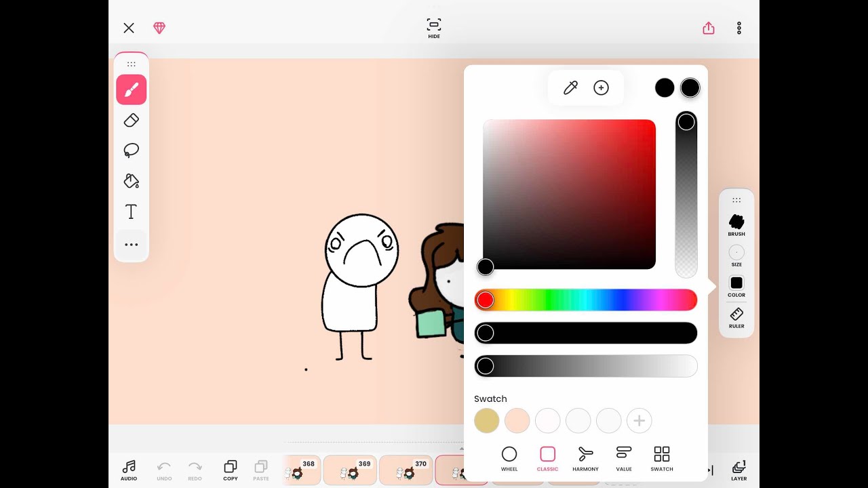The height and width of the screenshot is (488, 868).
Task: Click the Redo button
Action: 195,470
